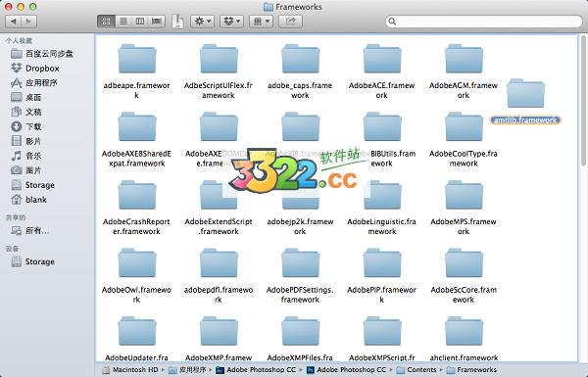Click the archive zip toolbar icon
This screenshot has height=377, width=588.
177,22
